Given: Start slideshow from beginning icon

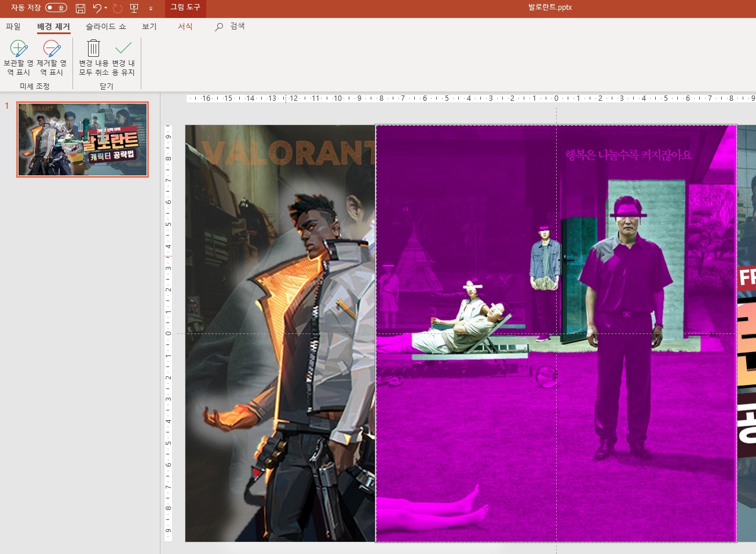Looking at the screenshot, I should pyautogui.click(x=134, y=8).
